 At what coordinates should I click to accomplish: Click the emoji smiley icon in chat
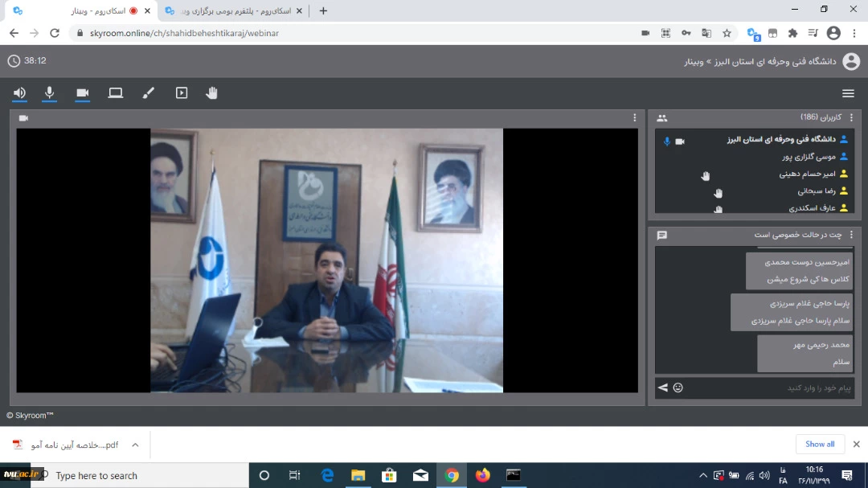click(678, 388)
